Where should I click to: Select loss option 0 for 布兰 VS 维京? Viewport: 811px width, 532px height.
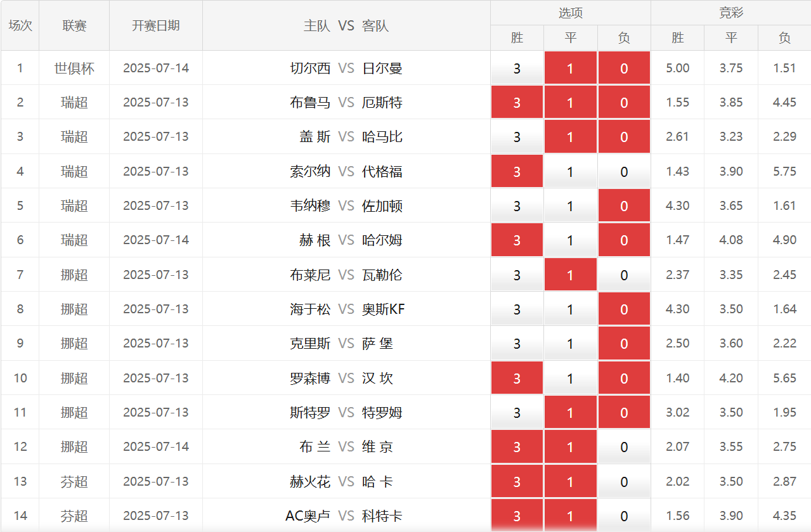pos(624,446)
